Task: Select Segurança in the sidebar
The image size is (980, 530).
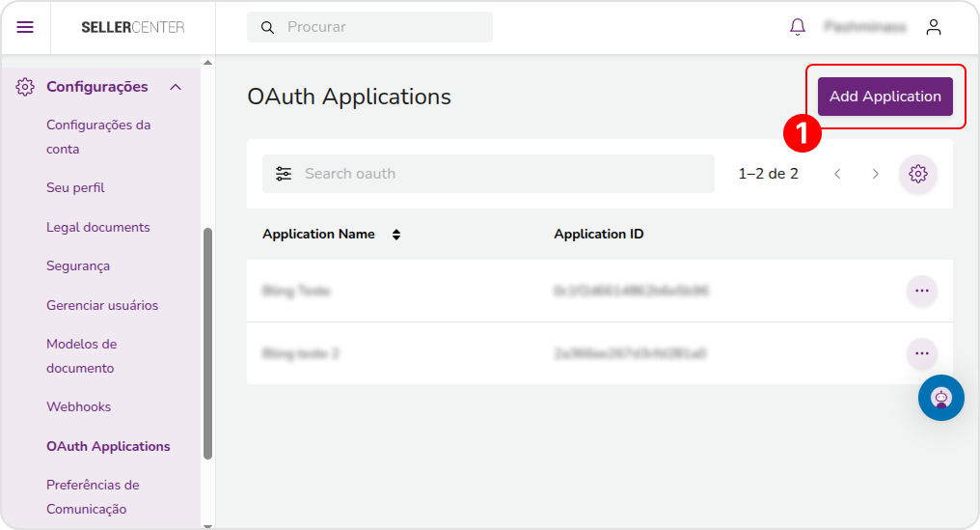Action: click(78, 265)
